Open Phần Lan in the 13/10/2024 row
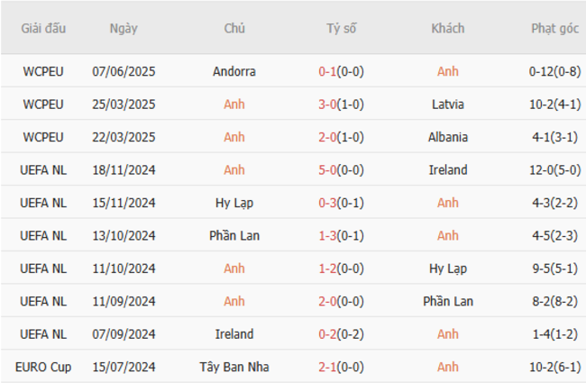 (x=234, y=236)
